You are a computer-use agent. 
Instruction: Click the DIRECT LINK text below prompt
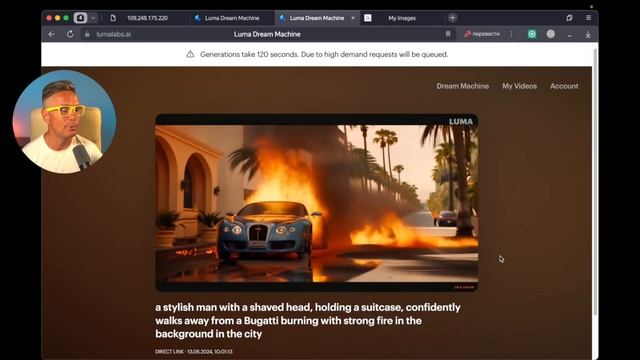pyautogui.click(x=169, y=351)
